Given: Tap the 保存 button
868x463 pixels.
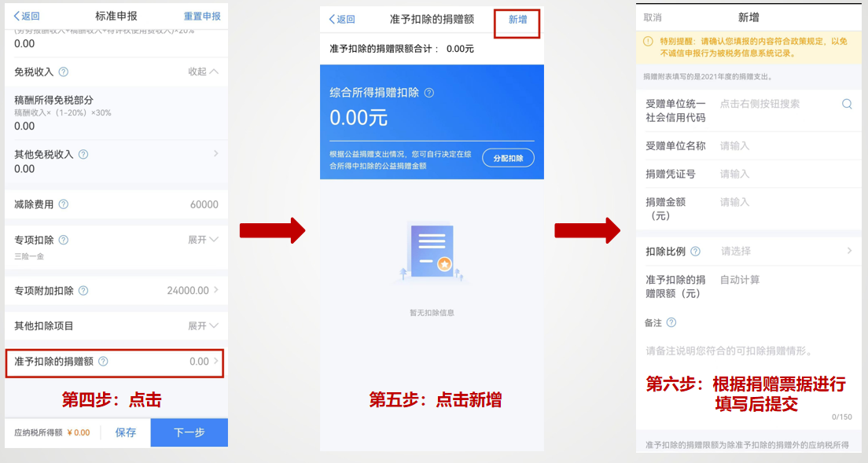Looking at the screenshot, I should coord(126,432).
